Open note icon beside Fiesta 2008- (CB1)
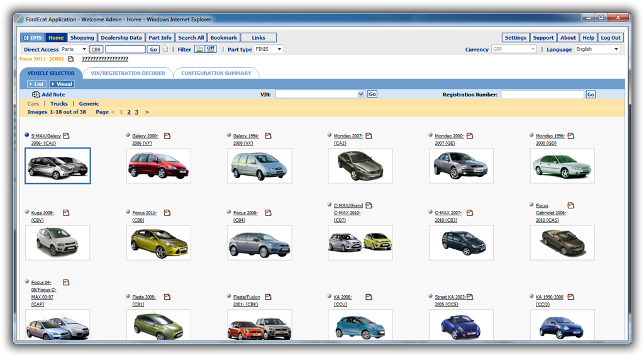 point(167,297)
